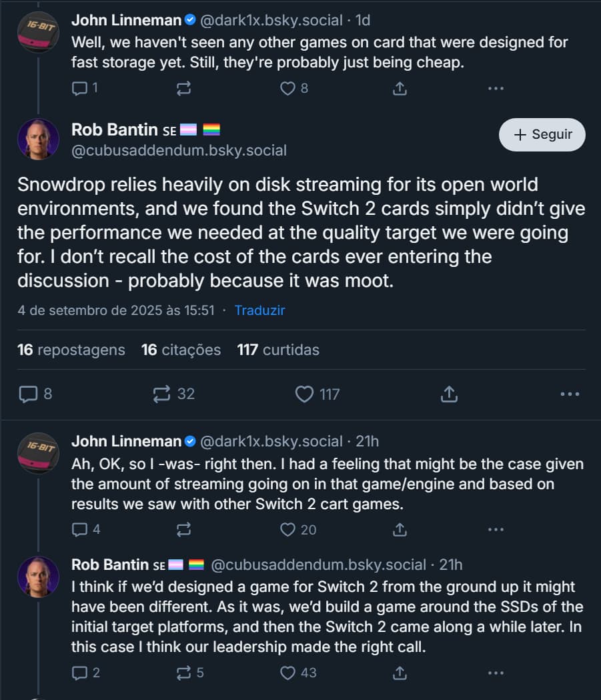The height and width of the screenshot is (700, 601).
Task: Like the main post with 117 likes
Action: pyautogui.click(x=305, y=394)
